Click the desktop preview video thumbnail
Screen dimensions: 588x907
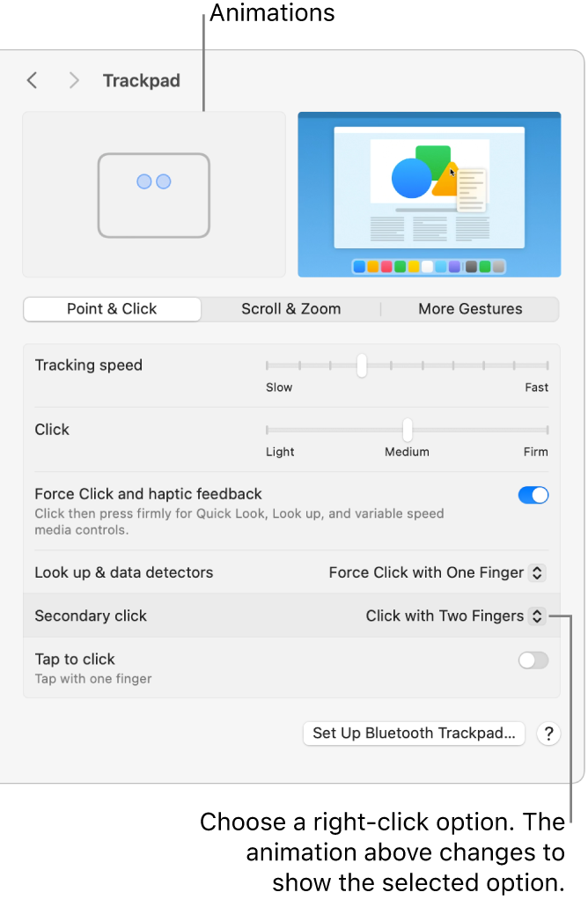429,195
